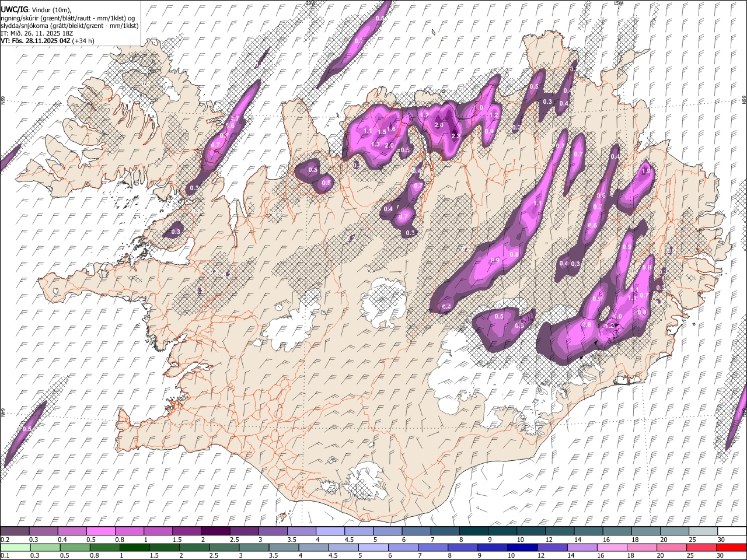The height and width of the screenshot is (560, 747).
Task: Click the darkest green bottom-row swatch after 1
Action: point(134,547)
